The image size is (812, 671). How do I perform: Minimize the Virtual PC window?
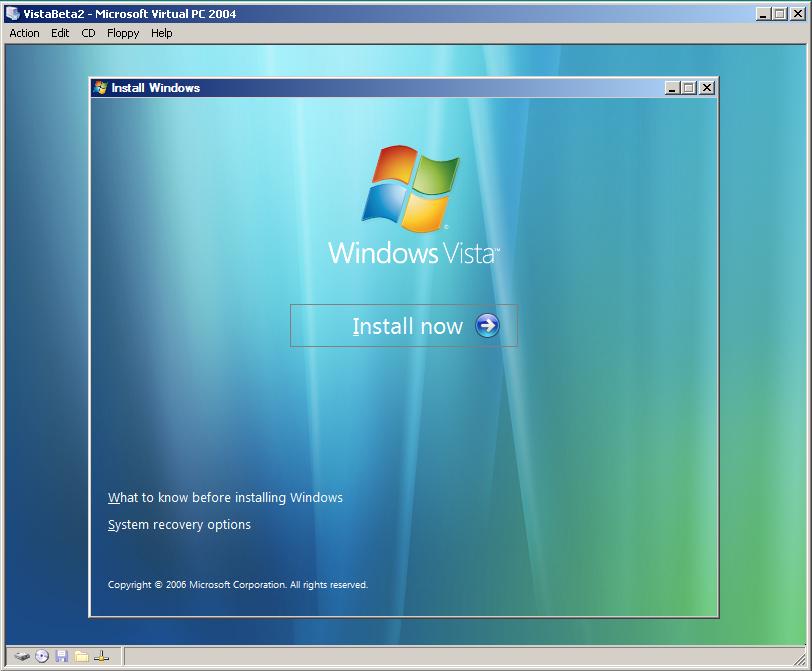[763, 14]
